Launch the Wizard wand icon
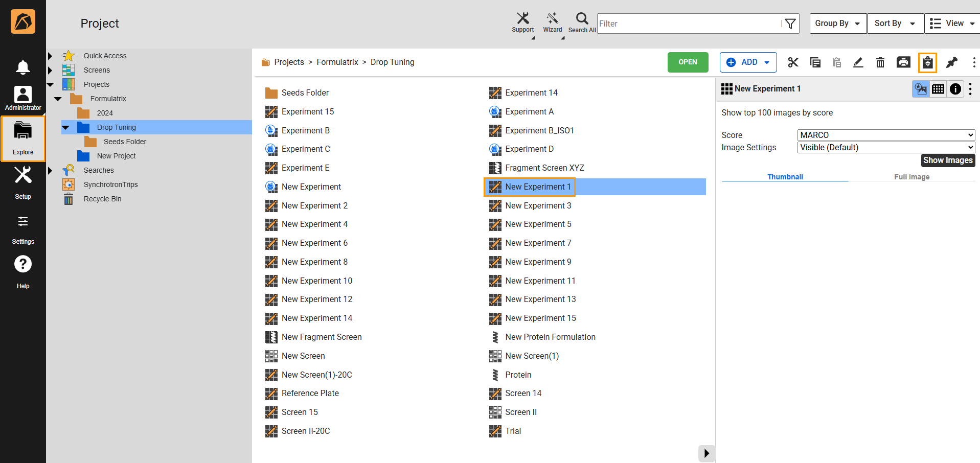 [552, 22]
